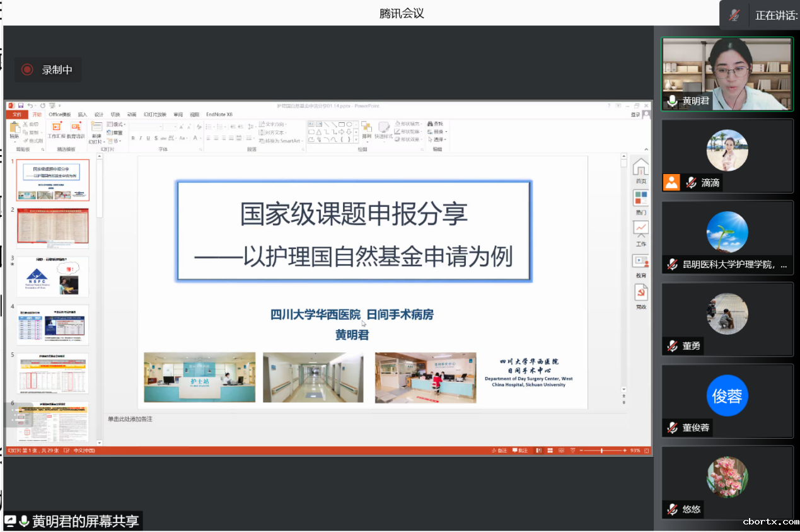Image resolution: width=800 pixels, height=532 pixels.
Task: Open the 版式 layout dropdown
Action: (115, 124)
